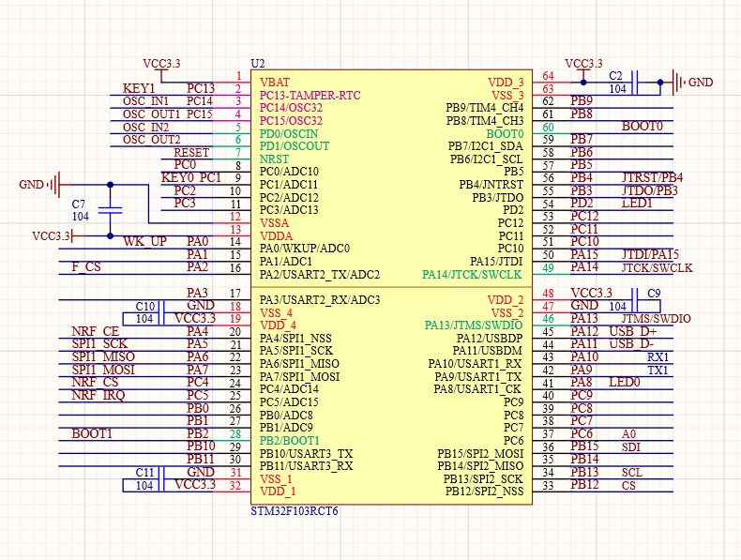Click the OSC_IN2 net label
The width and height of the screenshot is (741, 560).
(145, 128)
